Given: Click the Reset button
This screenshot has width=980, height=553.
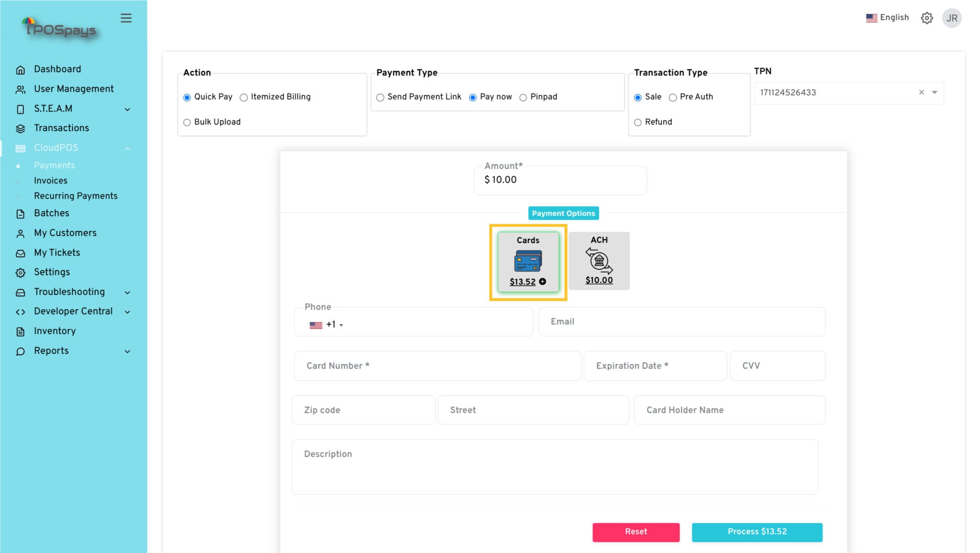Looking at the screenshot, I should [635, 532].
